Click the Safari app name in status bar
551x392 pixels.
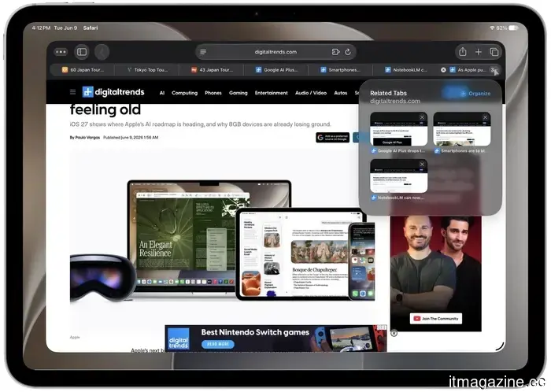point(91,28)
